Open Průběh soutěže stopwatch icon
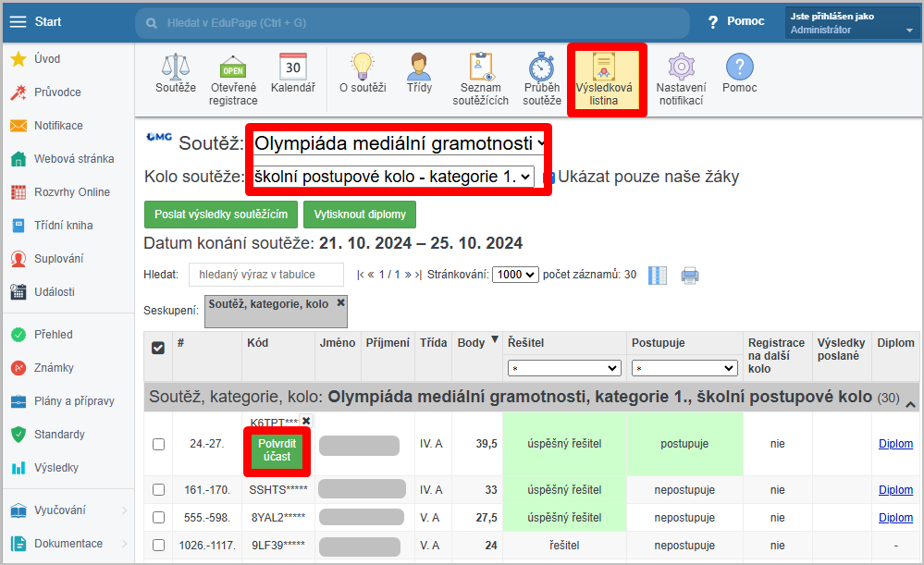Viewport: 924px width, 565px height. pyautogui.click(x=542, y=68)
